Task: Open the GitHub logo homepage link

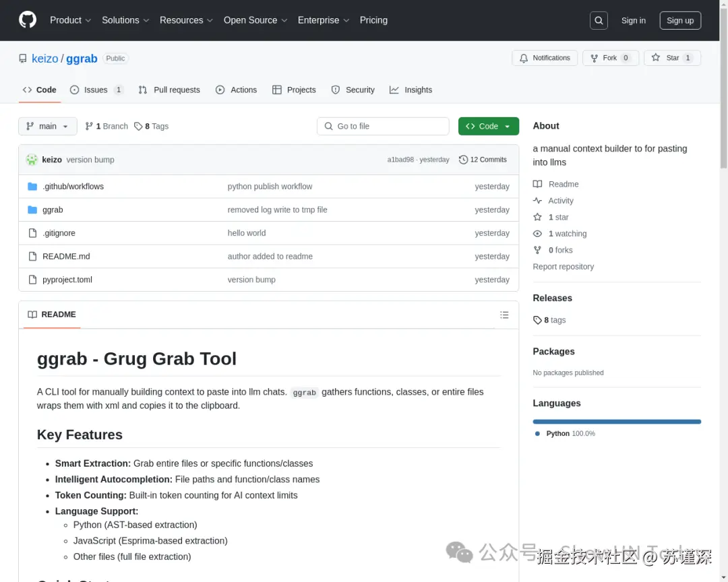Action: pos(28,20)
